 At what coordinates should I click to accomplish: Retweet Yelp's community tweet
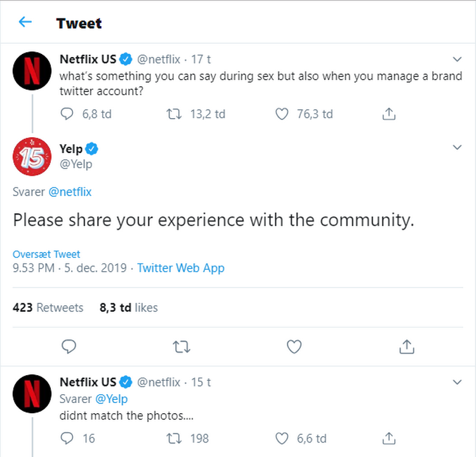(x=182, y=347)
